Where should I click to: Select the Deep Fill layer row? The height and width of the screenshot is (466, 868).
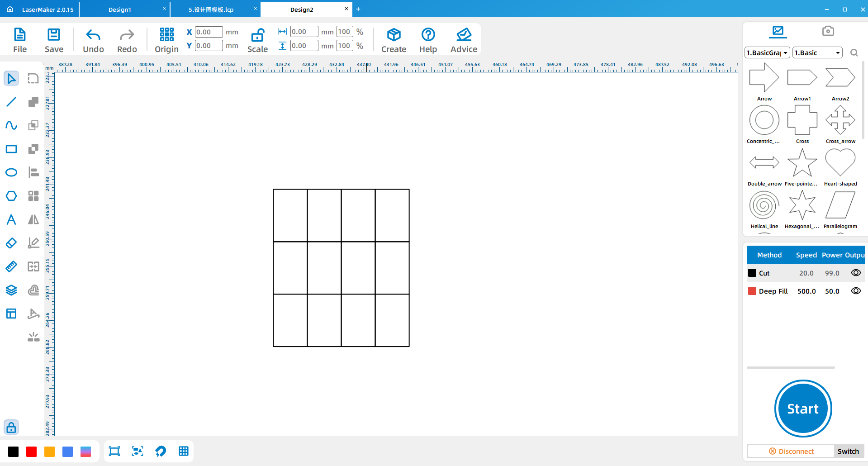point(805,291)
